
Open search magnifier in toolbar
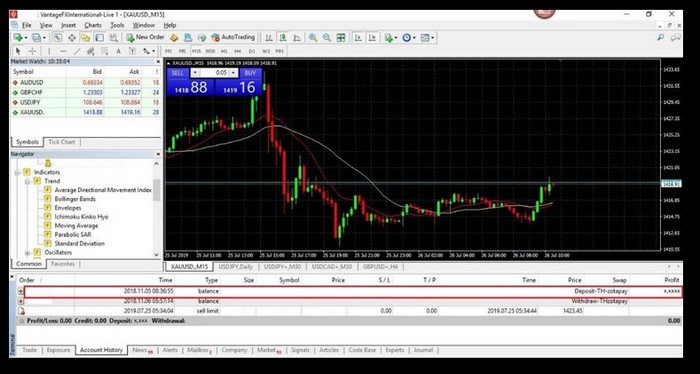(660, 38)
